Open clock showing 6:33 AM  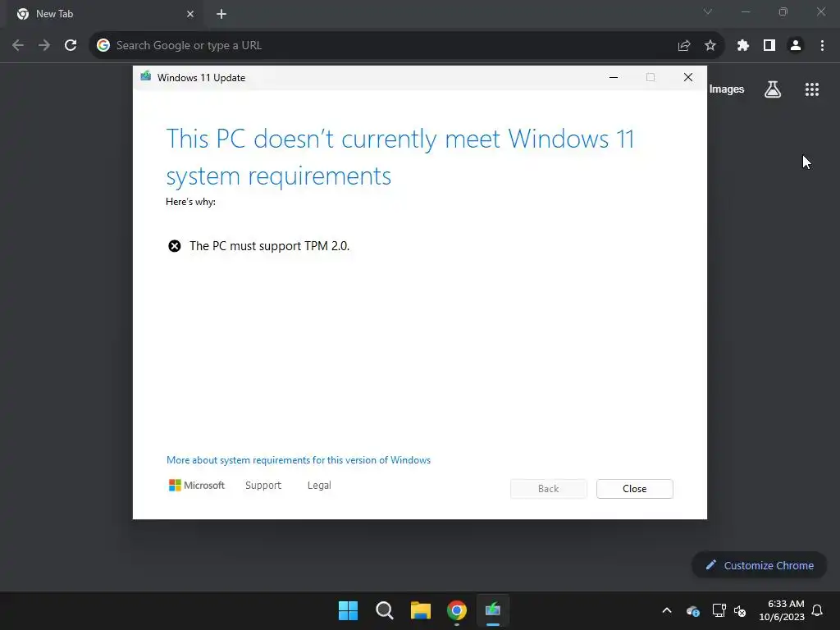pos(782,610)
